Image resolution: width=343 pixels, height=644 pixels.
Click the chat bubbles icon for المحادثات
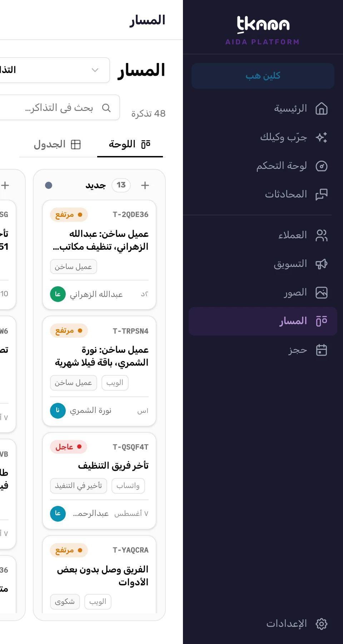point(322,194)
